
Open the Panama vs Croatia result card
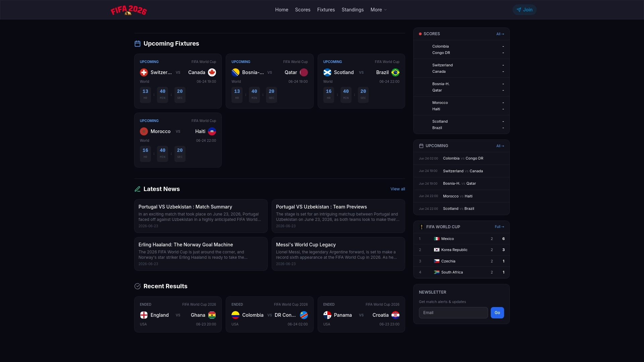point(361,314)
